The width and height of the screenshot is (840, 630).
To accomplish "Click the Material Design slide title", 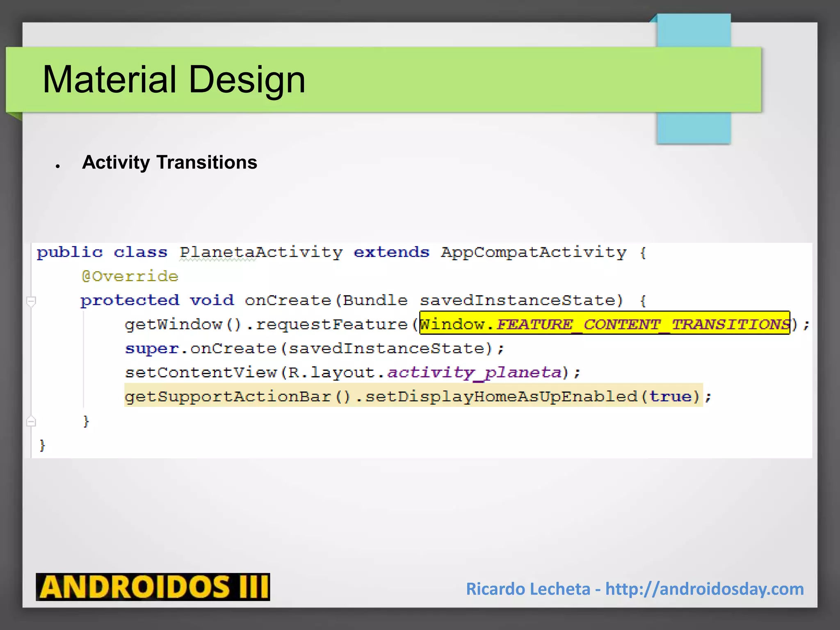I will (174, 80).
